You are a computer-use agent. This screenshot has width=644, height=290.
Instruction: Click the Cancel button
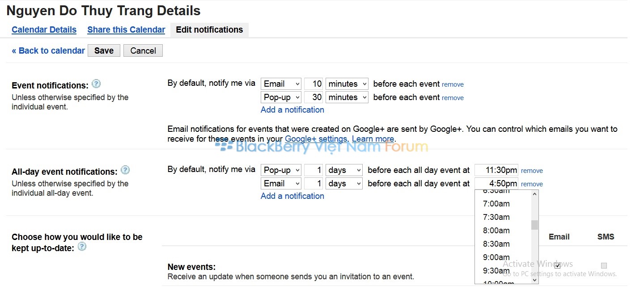143,50
